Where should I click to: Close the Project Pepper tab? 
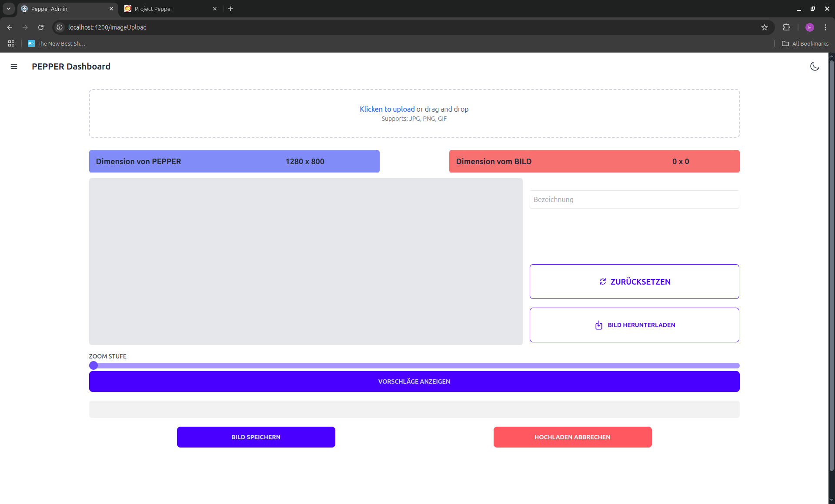215,9
